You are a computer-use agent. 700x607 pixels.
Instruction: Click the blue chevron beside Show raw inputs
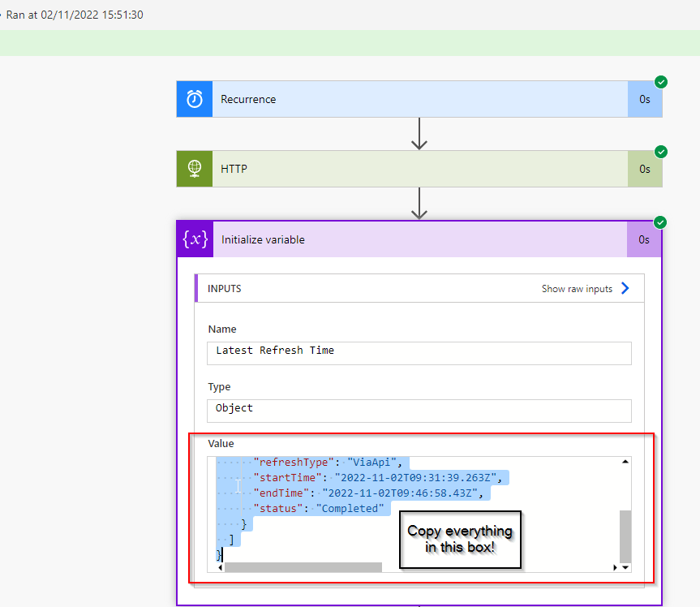(x=625, y=288)
